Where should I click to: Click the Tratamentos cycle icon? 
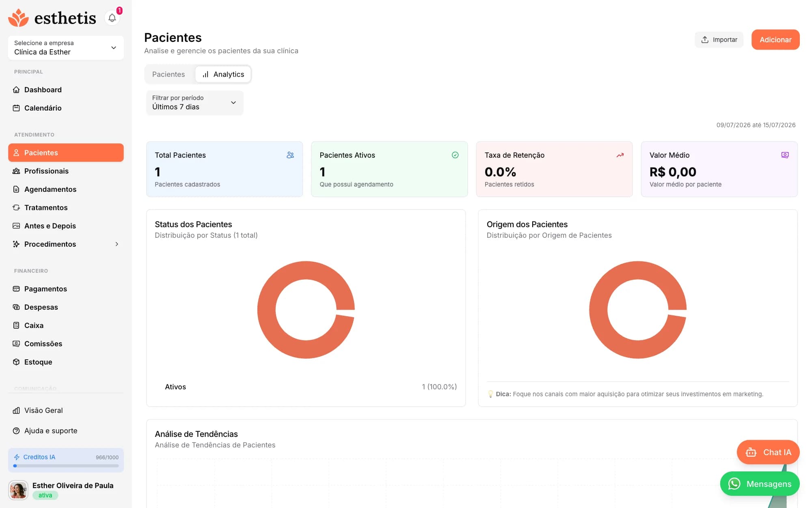16,208
